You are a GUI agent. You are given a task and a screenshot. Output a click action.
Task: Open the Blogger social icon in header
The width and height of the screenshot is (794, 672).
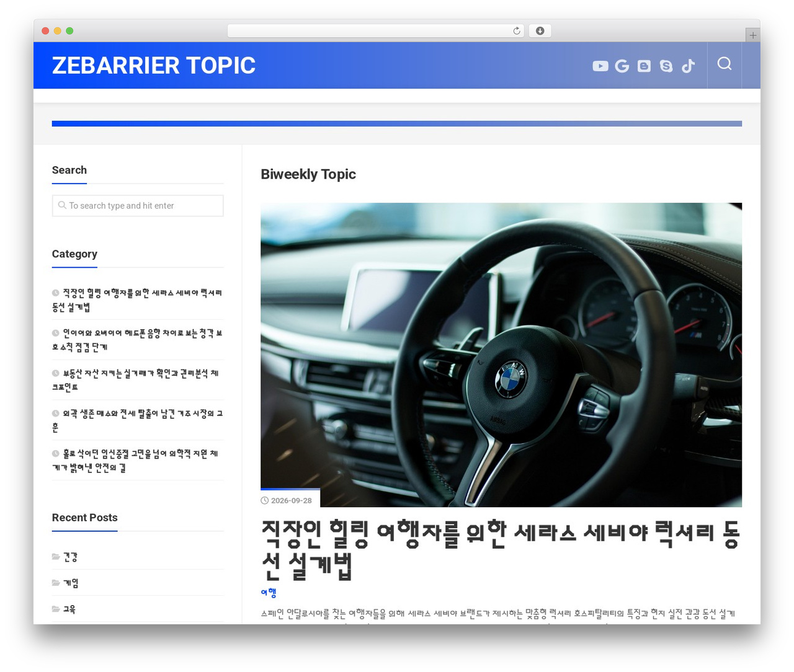[x=645, y=66]
